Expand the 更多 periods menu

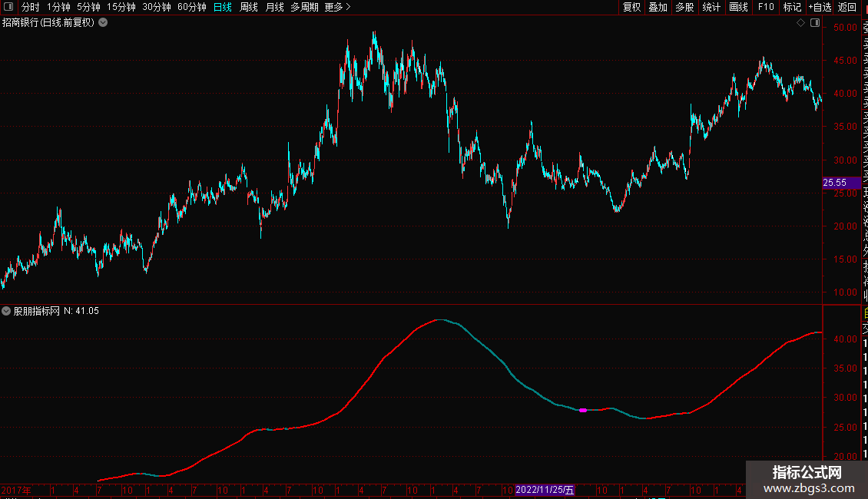(338, 7)
